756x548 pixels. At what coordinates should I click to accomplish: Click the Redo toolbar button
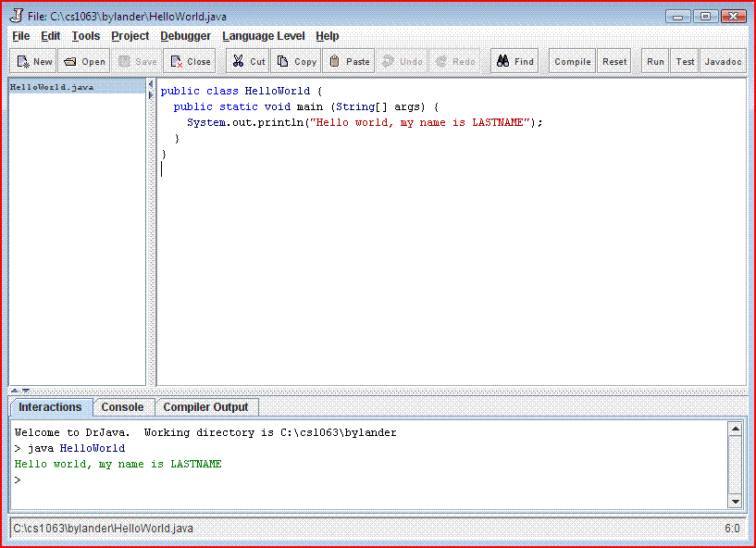pyautogui.click(x=454, y=61)
